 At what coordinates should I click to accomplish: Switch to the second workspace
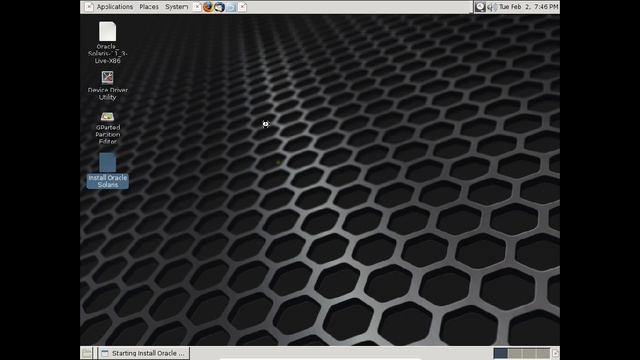tap(515, 353)
